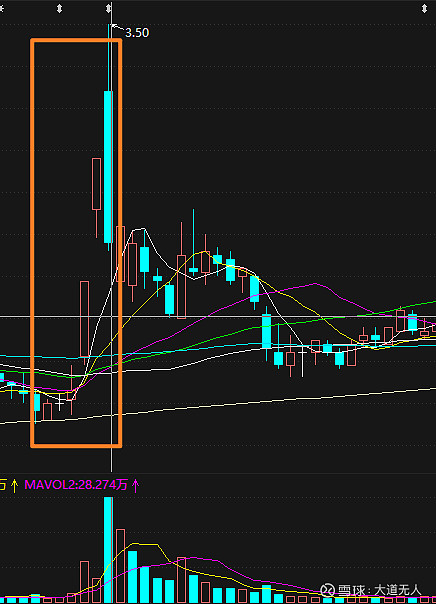Click the marker icon above the orange box
Viewport: 436px width, 604px height.
tap(59, 8)
